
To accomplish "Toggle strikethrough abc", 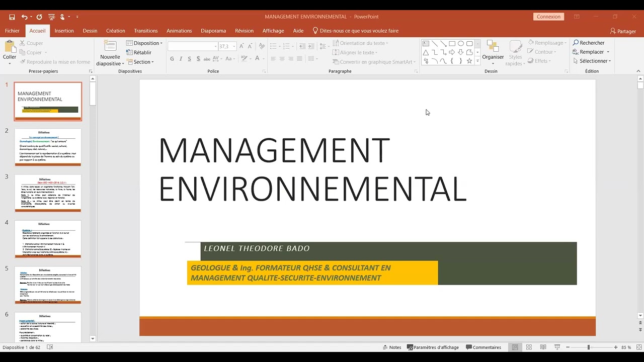I will (207, 59).
